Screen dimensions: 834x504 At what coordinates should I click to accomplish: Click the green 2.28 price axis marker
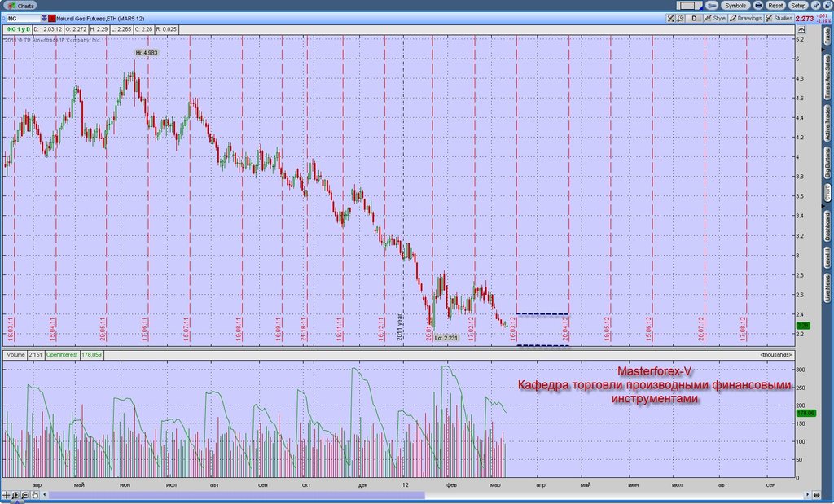point(803,326)
